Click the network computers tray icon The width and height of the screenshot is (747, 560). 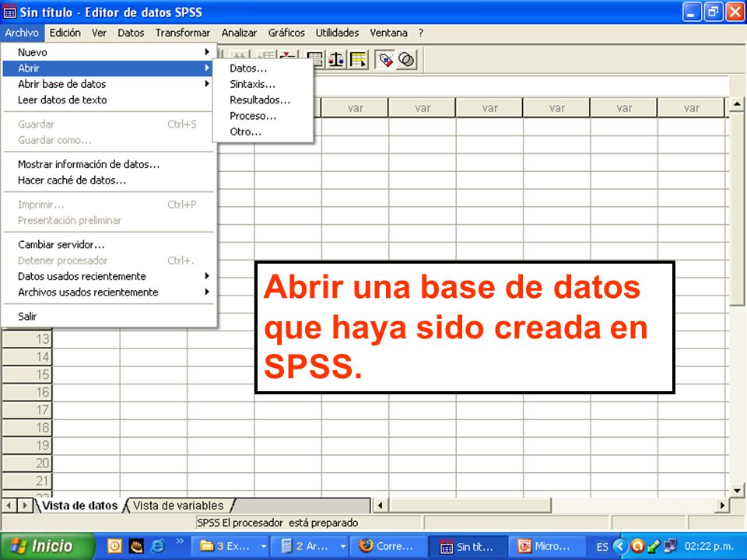pos(670,546)
